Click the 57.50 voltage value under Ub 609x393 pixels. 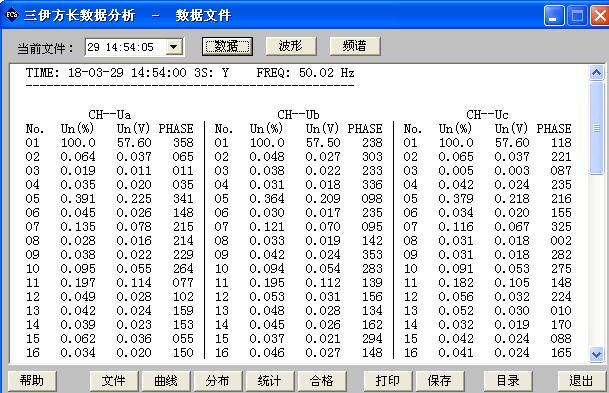click(x=323, y=143)
